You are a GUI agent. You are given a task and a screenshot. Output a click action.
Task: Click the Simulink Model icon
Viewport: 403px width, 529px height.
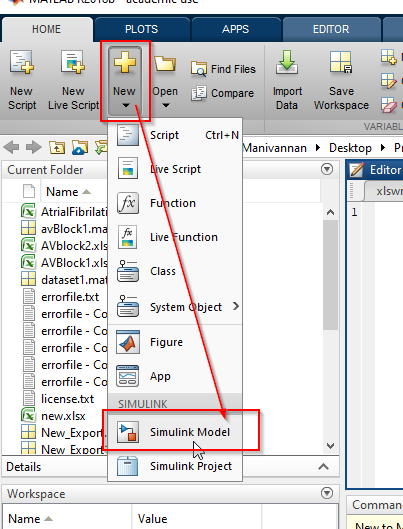(x=128, y=431)
